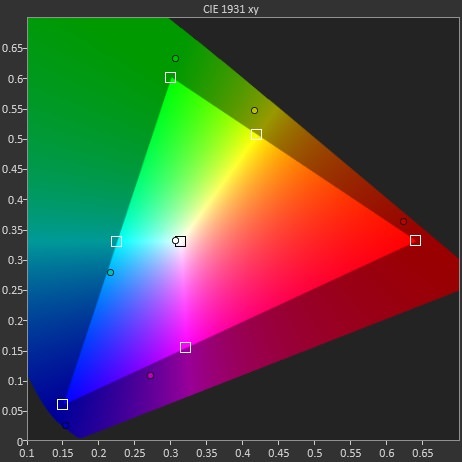The height and width of the screenshot is (462, 462).
Task: Click the 0.6 label on the y-axis
Action: 15,79
